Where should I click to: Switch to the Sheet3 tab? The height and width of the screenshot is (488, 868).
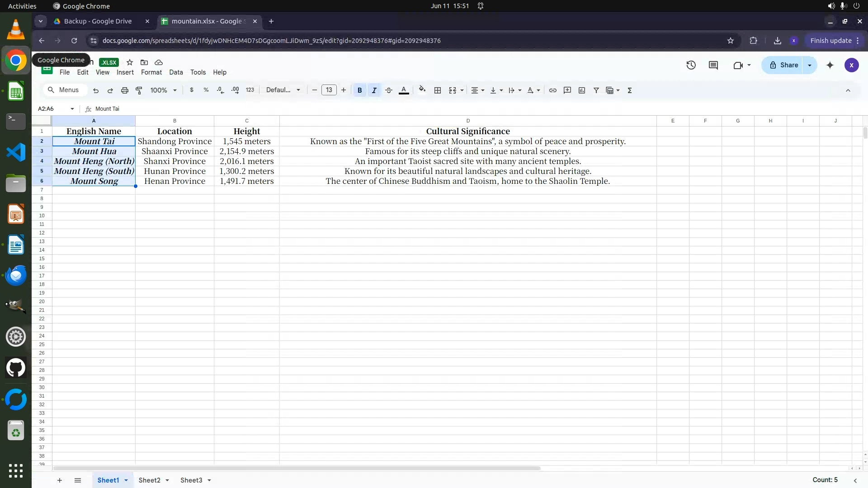(191, 480)
